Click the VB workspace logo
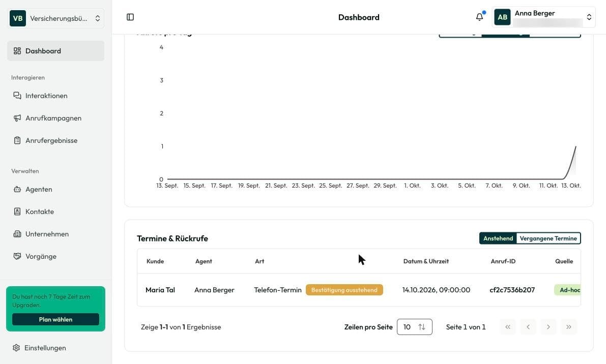Viewport: 606px width, 364px height. (x=18, y=18)
